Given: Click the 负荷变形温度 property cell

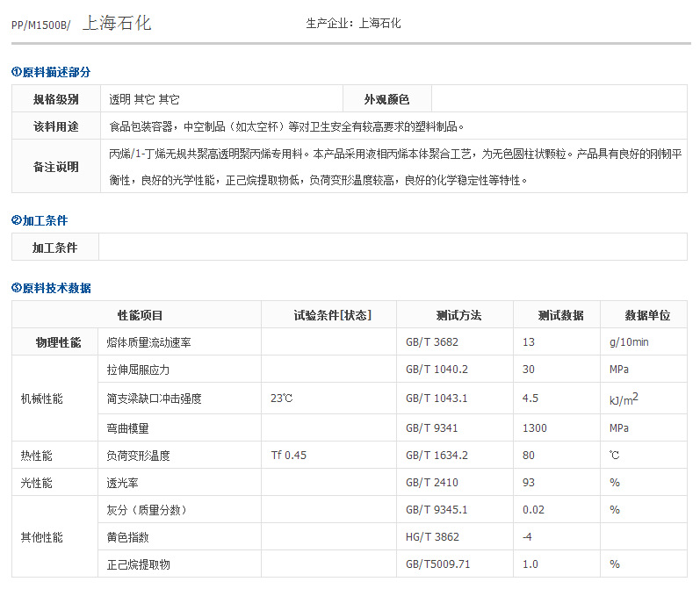Looking at the screenshot, I should click(x=180, y=455).
